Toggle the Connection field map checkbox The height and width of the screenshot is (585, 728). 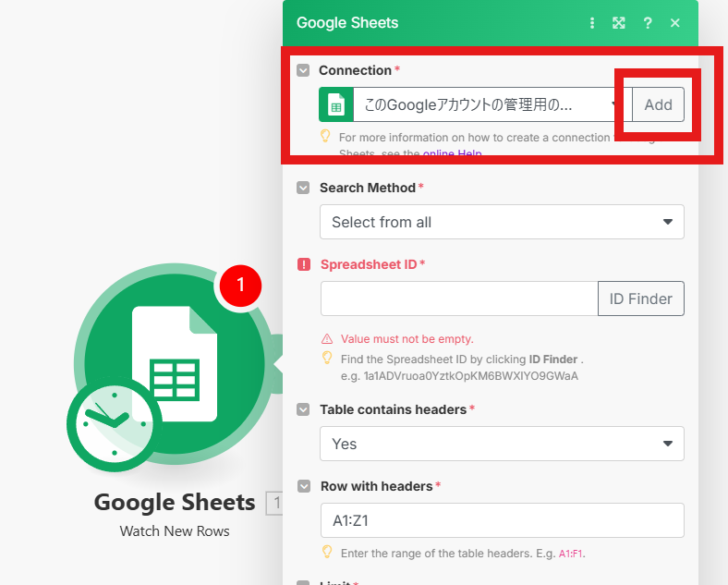coord(303,70)
